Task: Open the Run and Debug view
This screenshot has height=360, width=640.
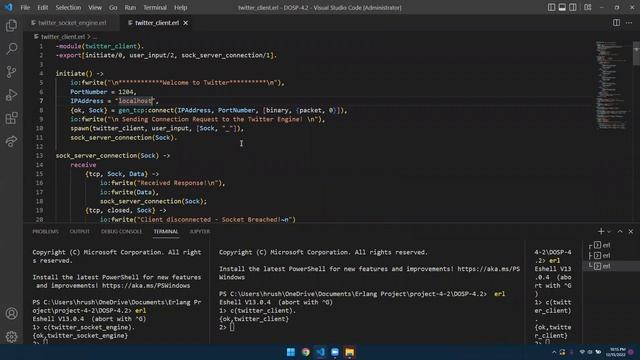Action: [11, 95]
